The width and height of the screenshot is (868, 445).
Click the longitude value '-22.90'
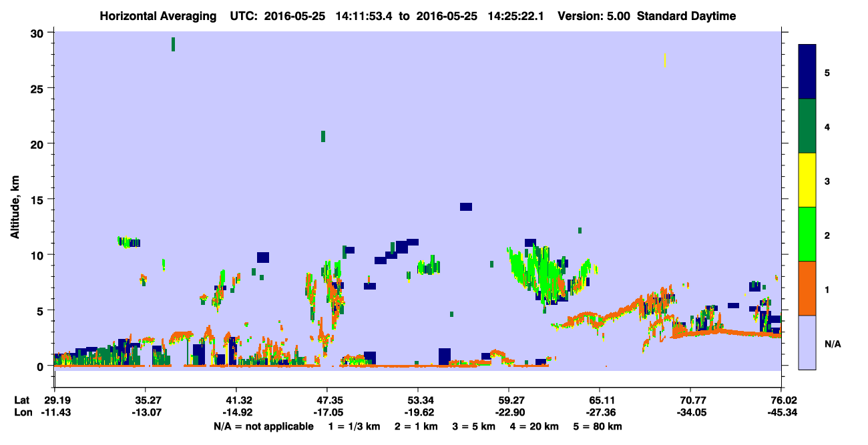point(509,412)
